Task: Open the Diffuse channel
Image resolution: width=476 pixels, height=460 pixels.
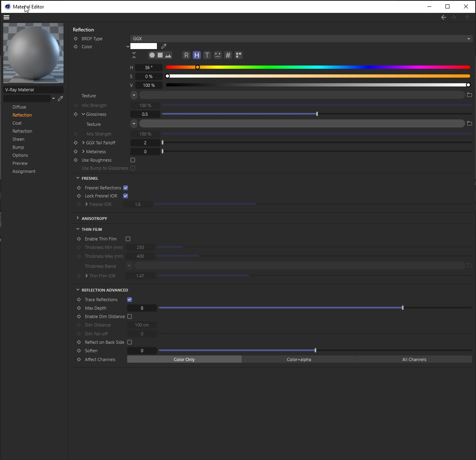Action: (19, 107)
